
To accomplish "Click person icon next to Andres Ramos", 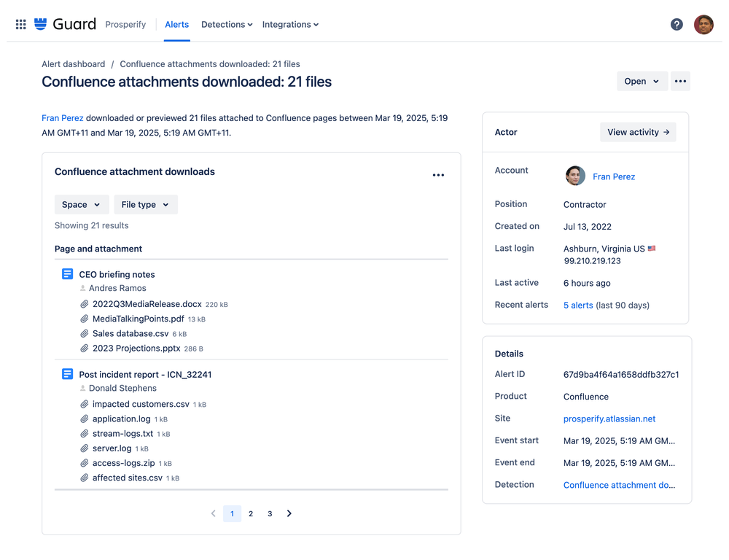I will [x=83, y=288].
